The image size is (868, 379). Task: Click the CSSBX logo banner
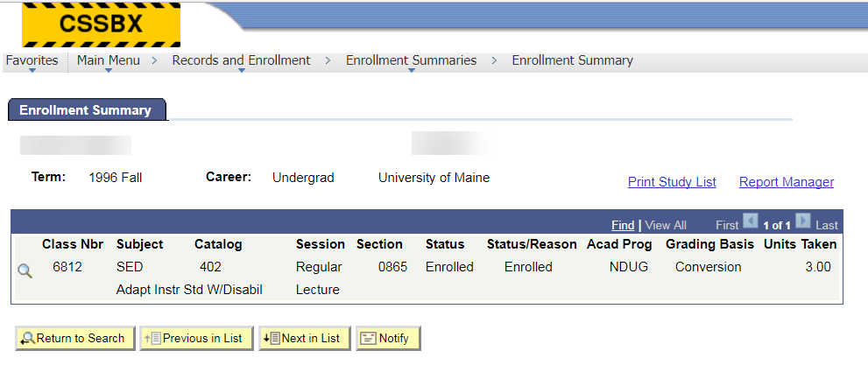coord(102,25)
